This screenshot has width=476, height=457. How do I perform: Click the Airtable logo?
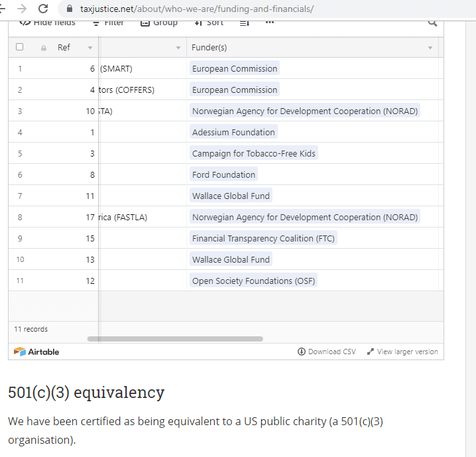pos(36,352)
